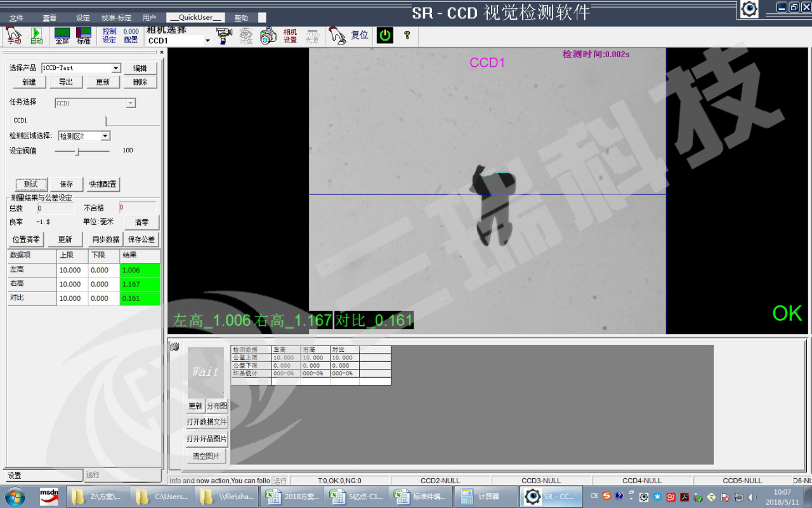Viewport: 812px width, 508px height.
Task: Click the __QuickUser__ menu item
Action: 196,18
